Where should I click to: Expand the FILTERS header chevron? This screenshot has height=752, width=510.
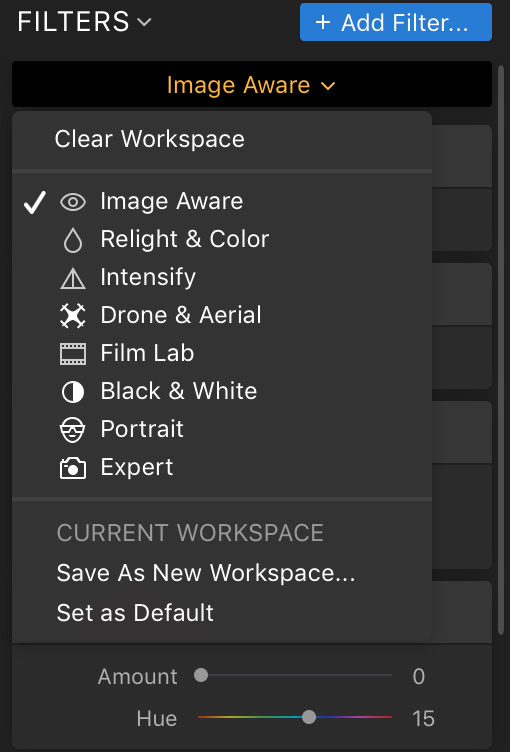tap(144, 22)
